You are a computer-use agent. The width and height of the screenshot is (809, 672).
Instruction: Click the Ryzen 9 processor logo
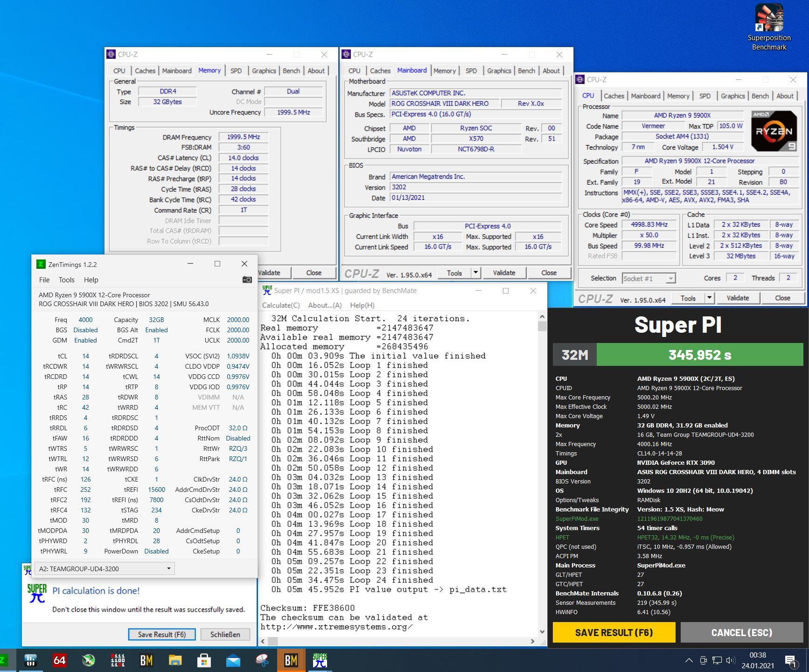pos(774,131)
